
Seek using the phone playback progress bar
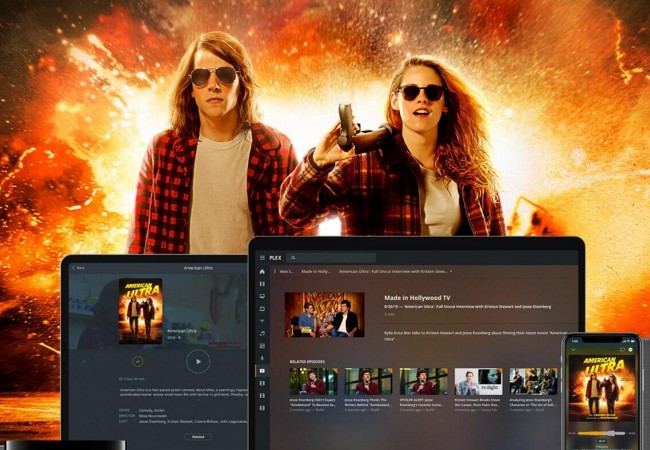click(601, 433)
